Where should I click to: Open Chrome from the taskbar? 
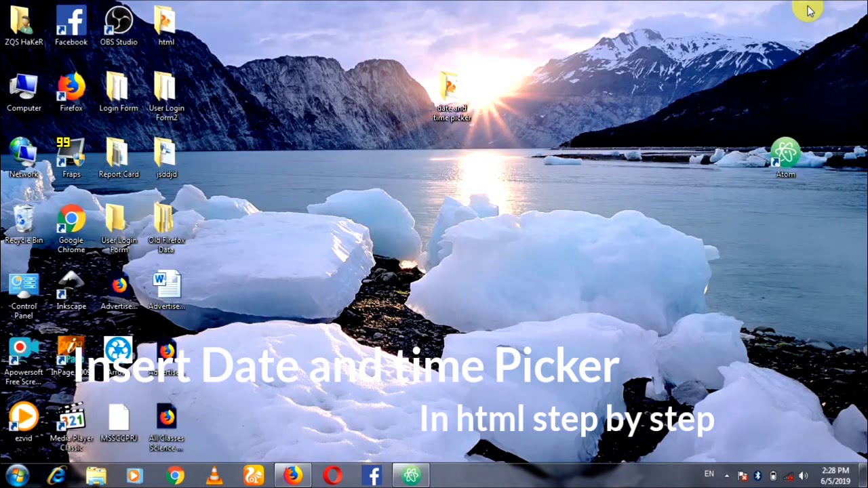[x=175, y=476]
